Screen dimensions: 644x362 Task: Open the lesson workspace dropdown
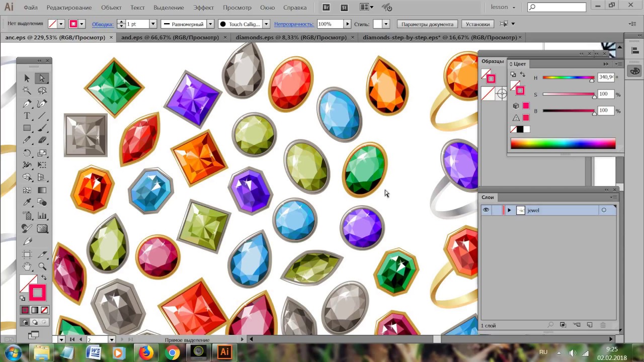(x=503, y=8)
